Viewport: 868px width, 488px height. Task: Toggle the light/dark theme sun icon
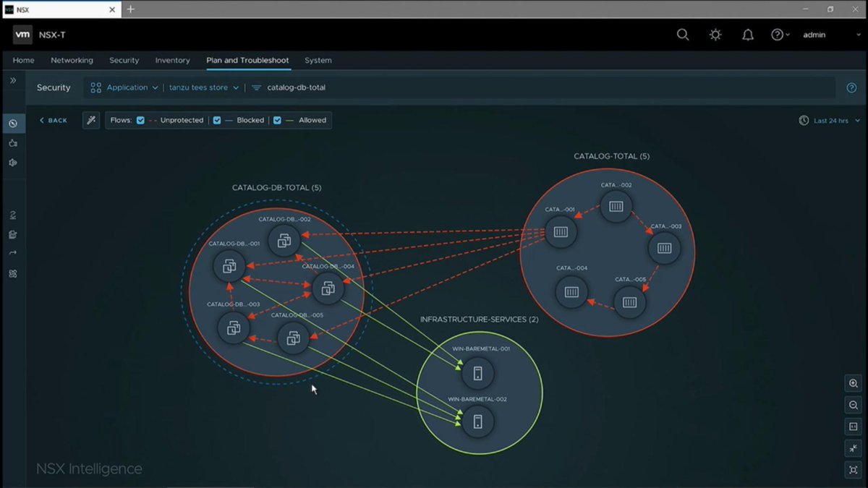point(715,35)
